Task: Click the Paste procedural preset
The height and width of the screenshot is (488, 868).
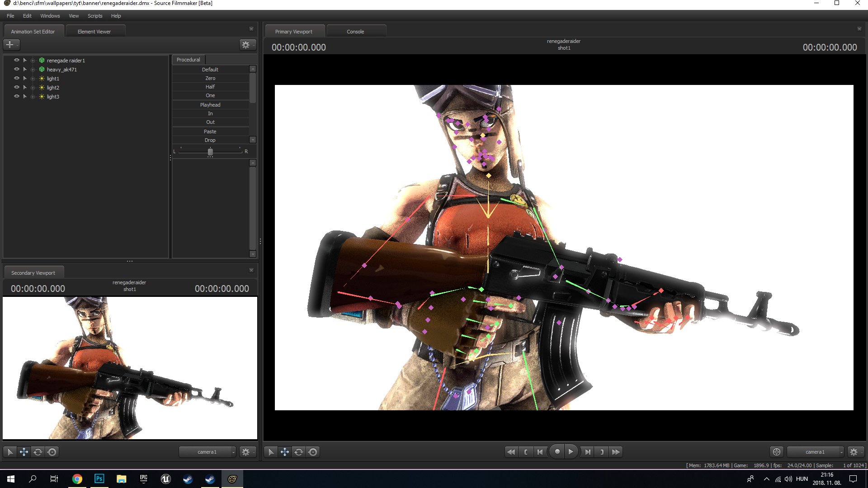Action: (x=210, y=131)
